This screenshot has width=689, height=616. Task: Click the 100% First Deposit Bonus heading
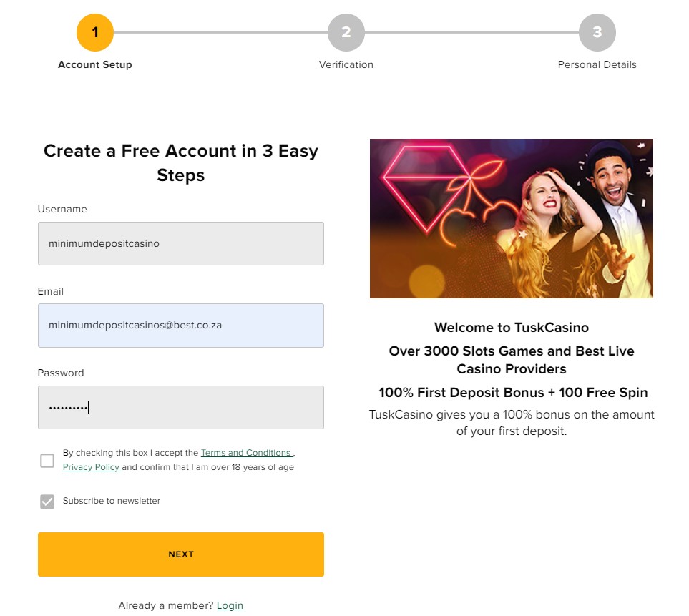pyautogui.click(x=513, y=392)
